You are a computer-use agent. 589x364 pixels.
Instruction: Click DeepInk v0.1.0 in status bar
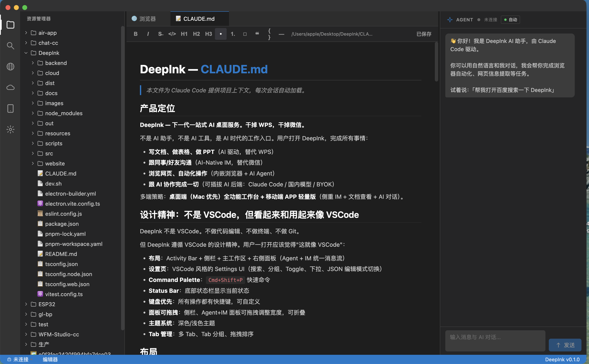click(562, 359)
